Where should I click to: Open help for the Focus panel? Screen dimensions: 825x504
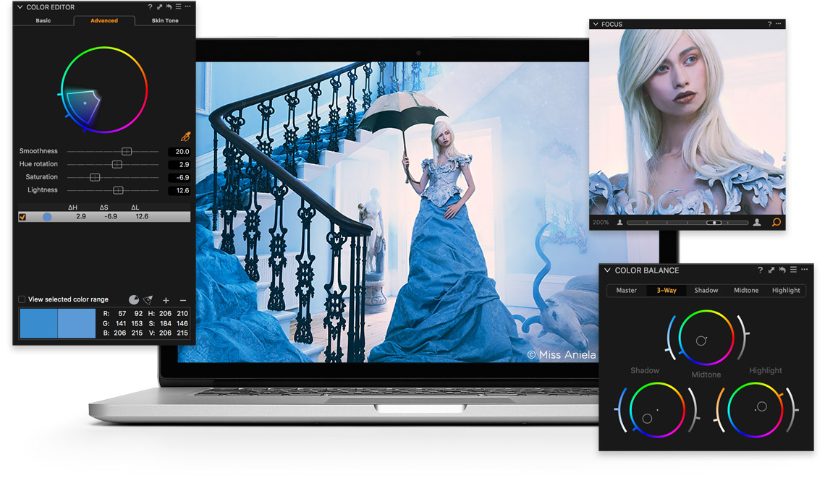[x=769, y=24]
